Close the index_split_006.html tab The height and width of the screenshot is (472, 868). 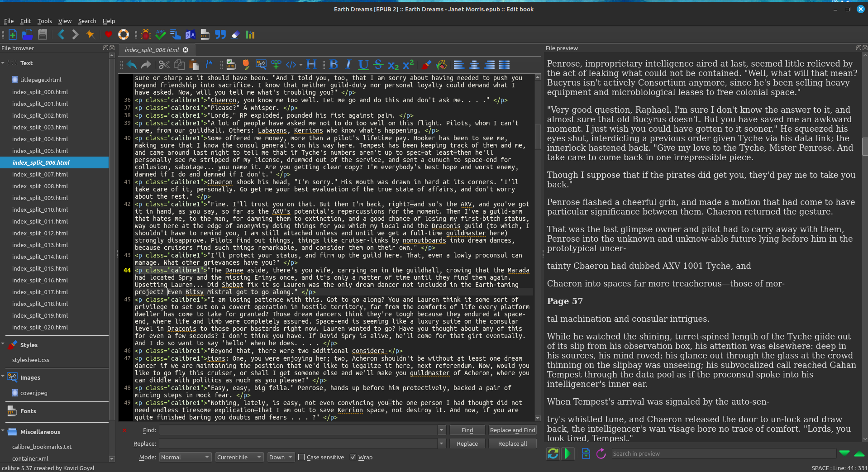[x=186, y=50]
